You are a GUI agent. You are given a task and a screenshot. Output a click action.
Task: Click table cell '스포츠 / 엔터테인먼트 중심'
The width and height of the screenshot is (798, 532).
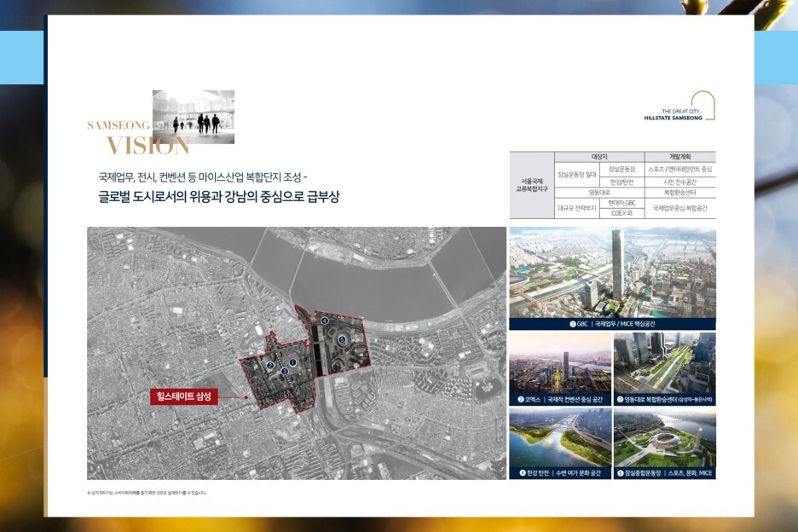pyautogui.click(x=680, y=170)
